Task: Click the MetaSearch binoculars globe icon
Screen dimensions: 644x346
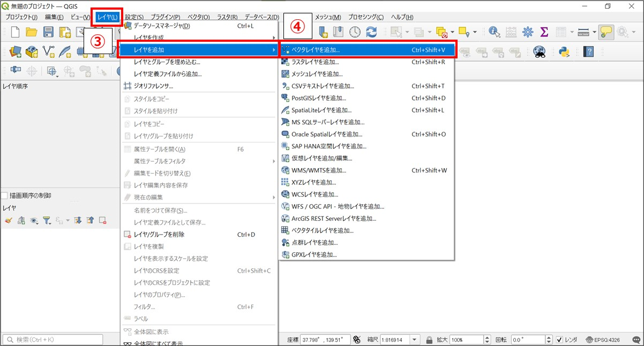Action: pyautogui.click(x=539, y=52)
